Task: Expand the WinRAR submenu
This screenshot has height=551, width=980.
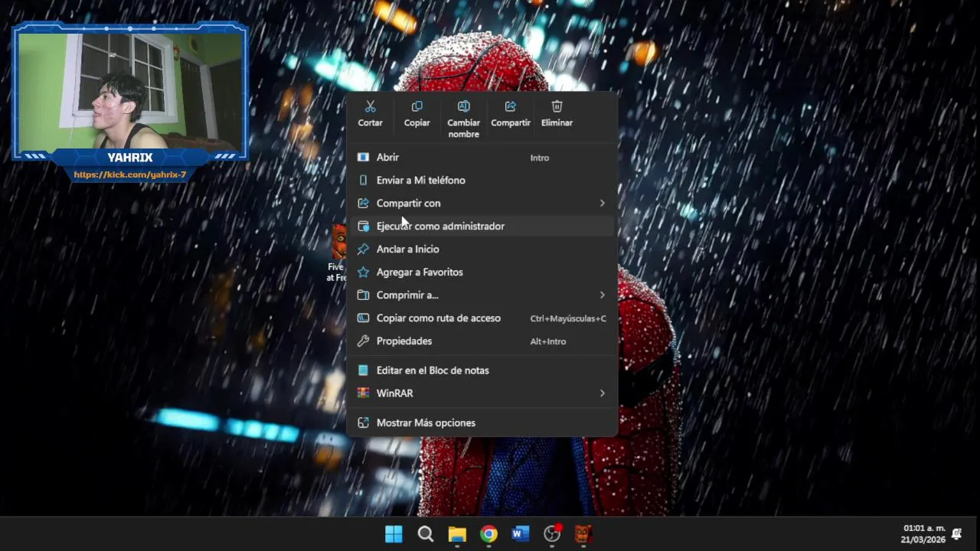Action: click(x=482, y=393)
